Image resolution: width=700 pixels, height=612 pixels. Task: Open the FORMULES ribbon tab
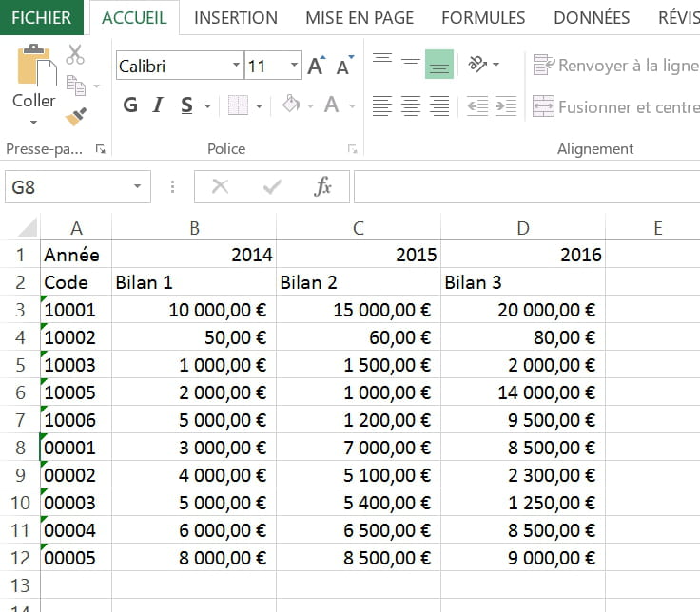[483, 18]
